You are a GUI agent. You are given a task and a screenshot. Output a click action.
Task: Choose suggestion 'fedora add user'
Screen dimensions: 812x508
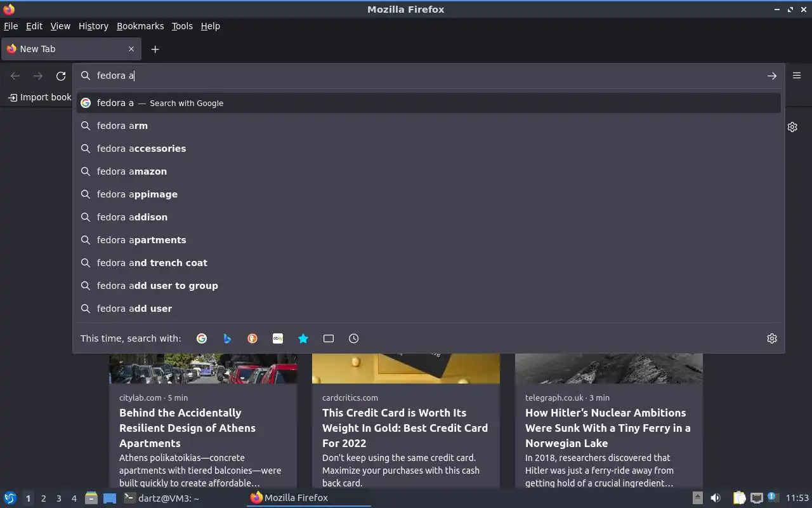click(428, 309)
